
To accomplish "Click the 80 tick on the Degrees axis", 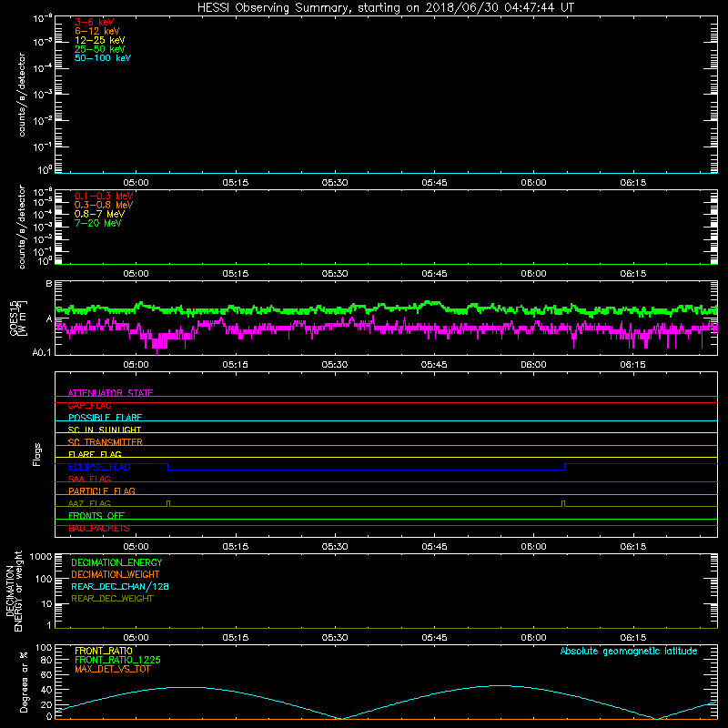I will coord(46,660).
